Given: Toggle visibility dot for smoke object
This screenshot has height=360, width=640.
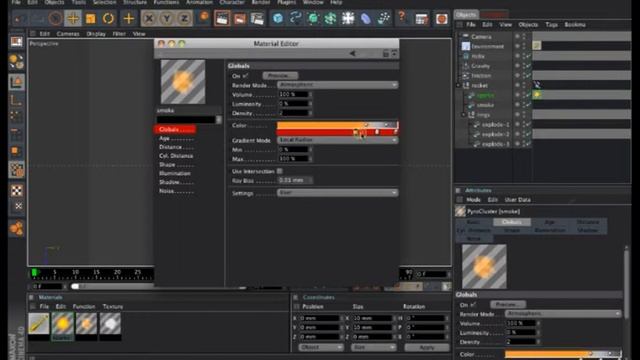Looking at the screenshot, I should 517,105.
